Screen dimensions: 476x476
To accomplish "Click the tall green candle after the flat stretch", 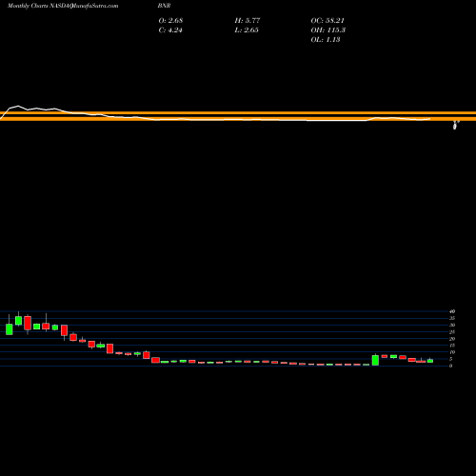I will 375,360.
